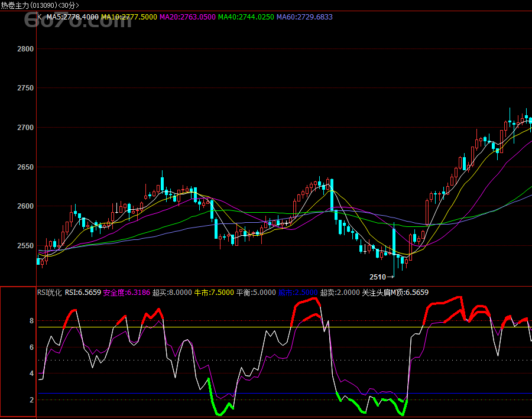Viewport: 532px width, 419px height.
Task: Click the 2750 price axis label
Action: 25,88
